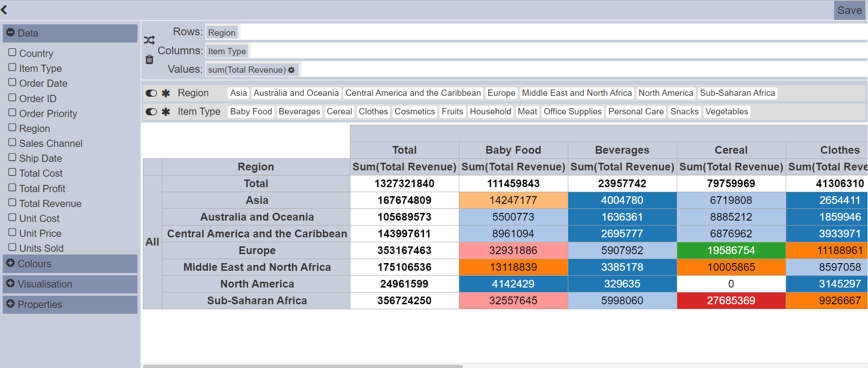Check the Units Sold checkbox
Image resolution: width=868 pixels, height=368 pixels.
(12, 247)
